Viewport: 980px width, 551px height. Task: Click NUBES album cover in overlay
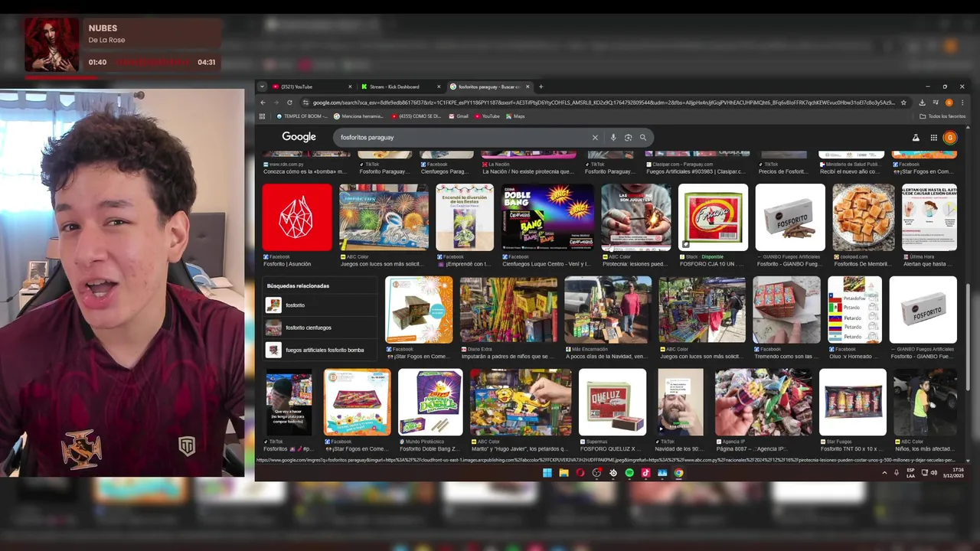point(52,44)
